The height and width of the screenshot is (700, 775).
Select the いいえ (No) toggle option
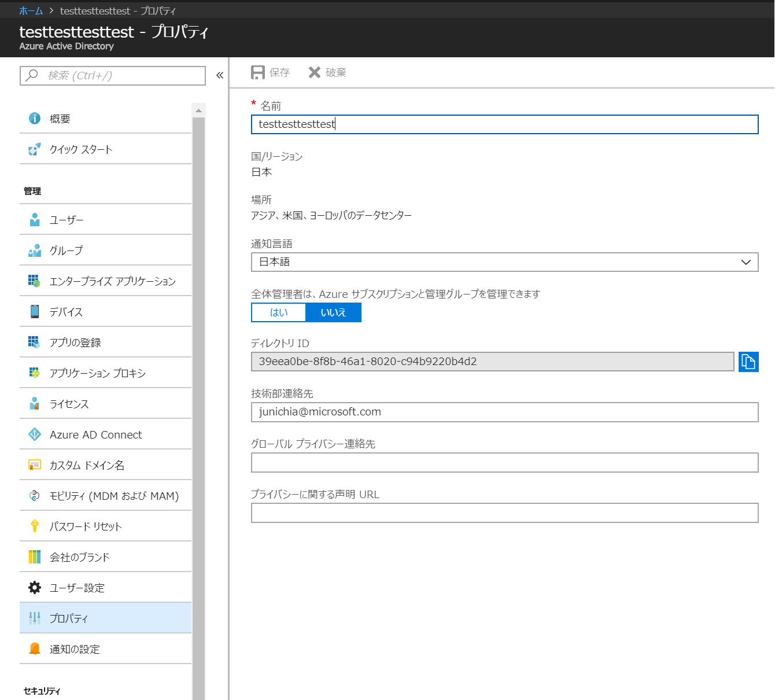(x=333, y=312)
